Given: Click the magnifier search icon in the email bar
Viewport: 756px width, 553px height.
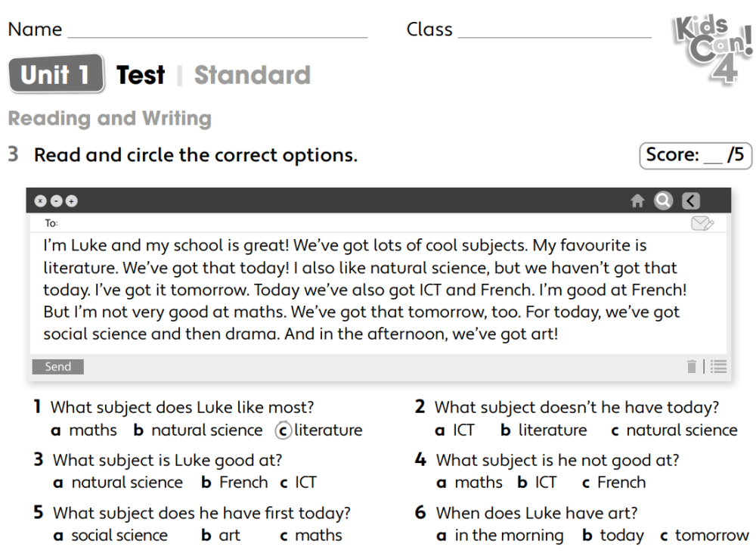Looking at the screenshot, I should tap(663, 200).
